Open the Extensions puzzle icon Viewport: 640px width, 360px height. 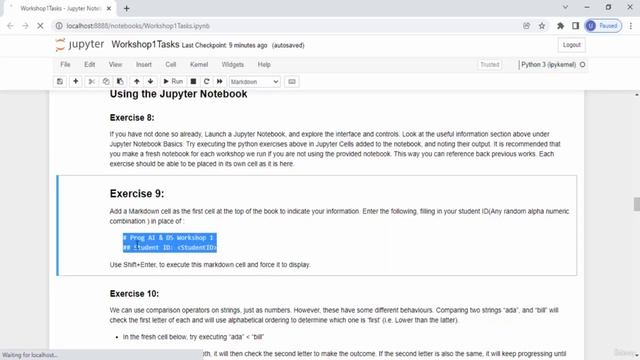[x=560, y=26]
